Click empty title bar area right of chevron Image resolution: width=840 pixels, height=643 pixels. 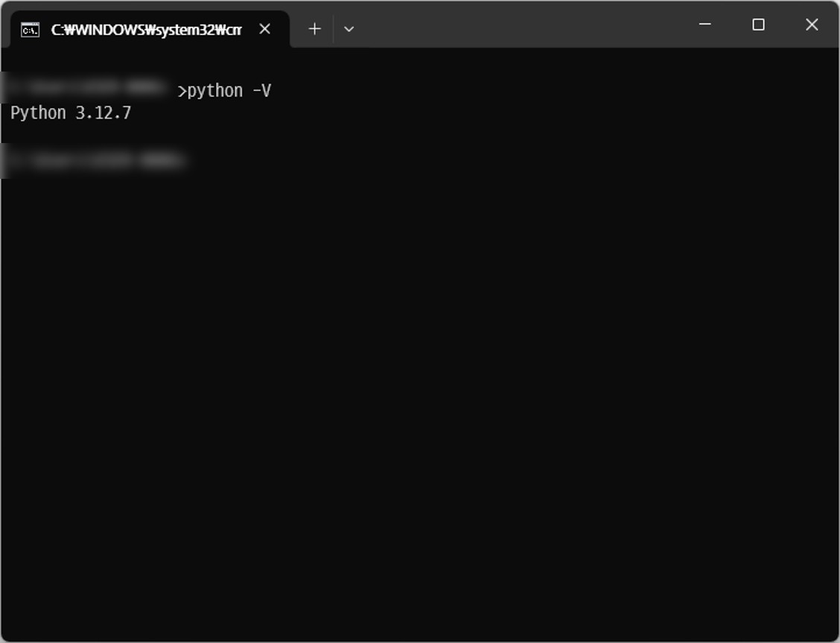tap(521, 26)
